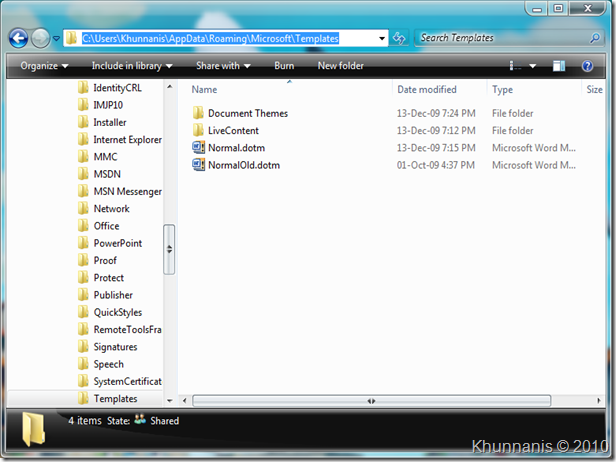Click the horizontal scrollbar thumb in file list

[371, 401]
